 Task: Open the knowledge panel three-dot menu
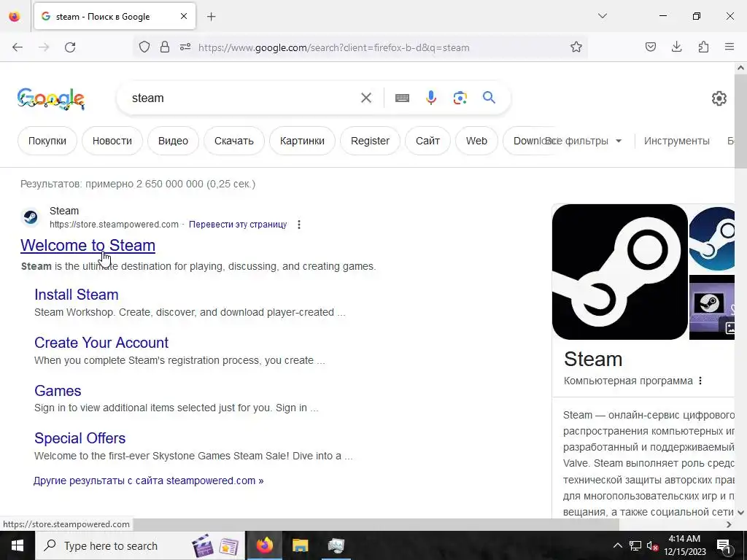[x=700, y=381]
